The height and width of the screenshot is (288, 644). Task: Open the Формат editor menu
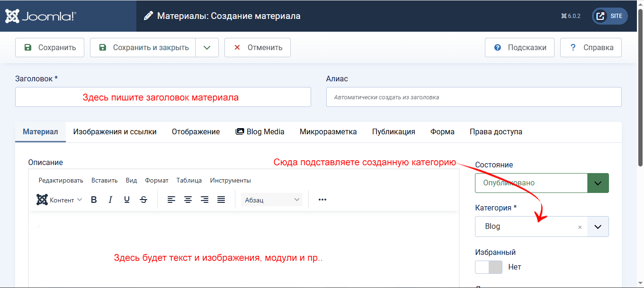(157, 180)
